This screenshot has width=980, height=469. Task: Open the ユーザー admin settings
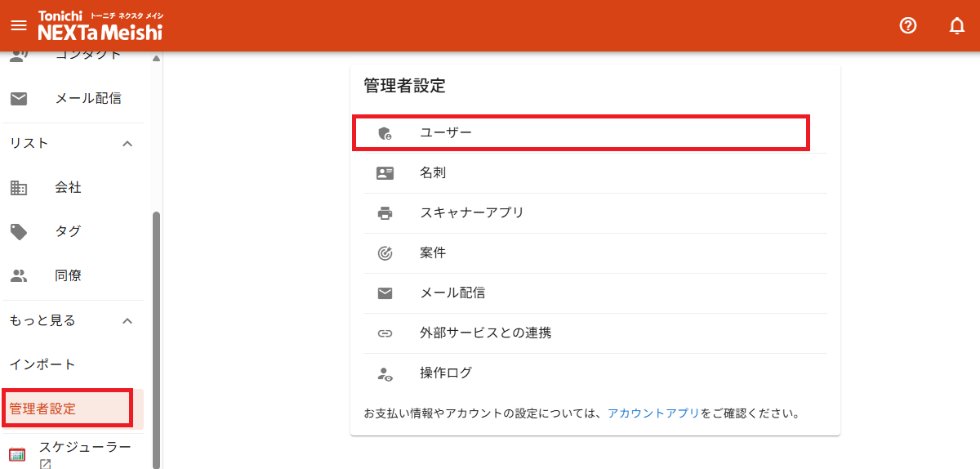[446, 132]
